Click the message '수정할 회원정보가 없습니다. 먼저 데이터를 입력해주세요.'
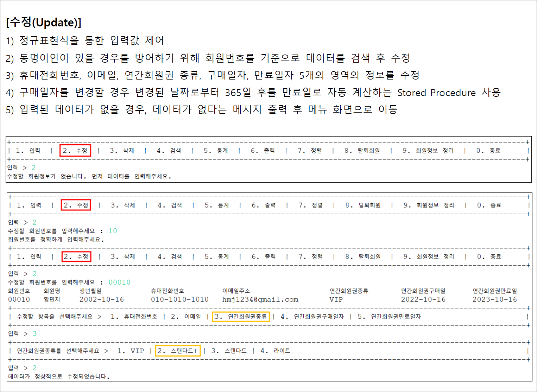This screenshot has height=392, width=537. tap(89, 176)
